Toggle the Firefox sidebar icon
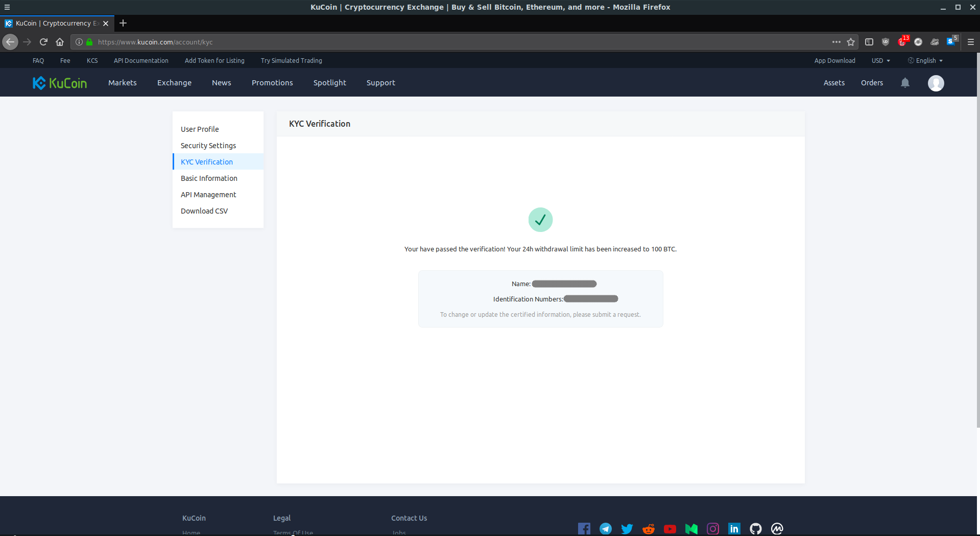This screenshot has width=980, height=536. [869, 42]
